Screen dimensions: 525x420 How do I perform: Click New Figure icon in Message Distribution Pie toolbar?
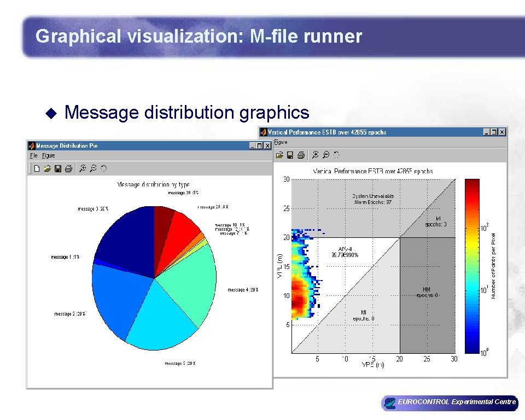37,168
